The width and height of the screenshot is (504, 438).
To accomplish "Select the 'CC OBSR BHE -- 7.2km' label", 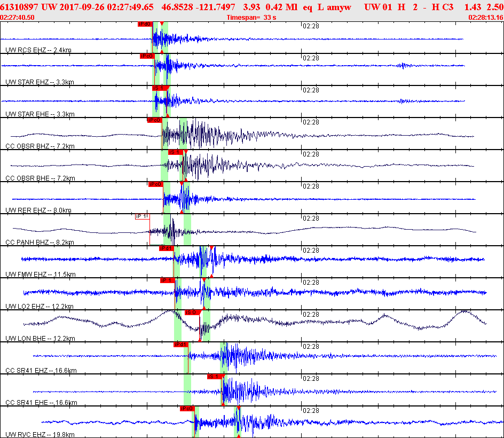I will pos(40,178).
